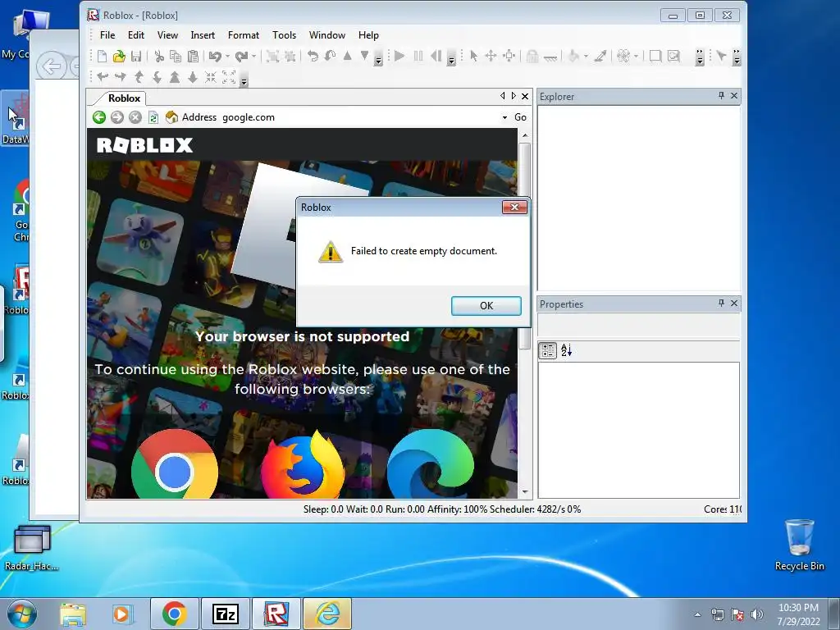The height and width of the screenshot is (630, 840).
Task: Click the Reset rewind button in toolbar
Action: (436, 56)
